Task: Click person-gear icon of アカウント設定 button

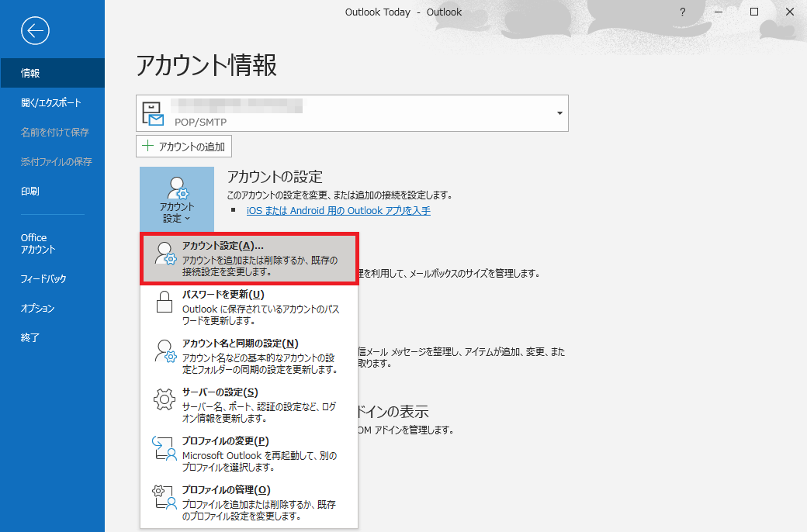Action: click(178, 188)
